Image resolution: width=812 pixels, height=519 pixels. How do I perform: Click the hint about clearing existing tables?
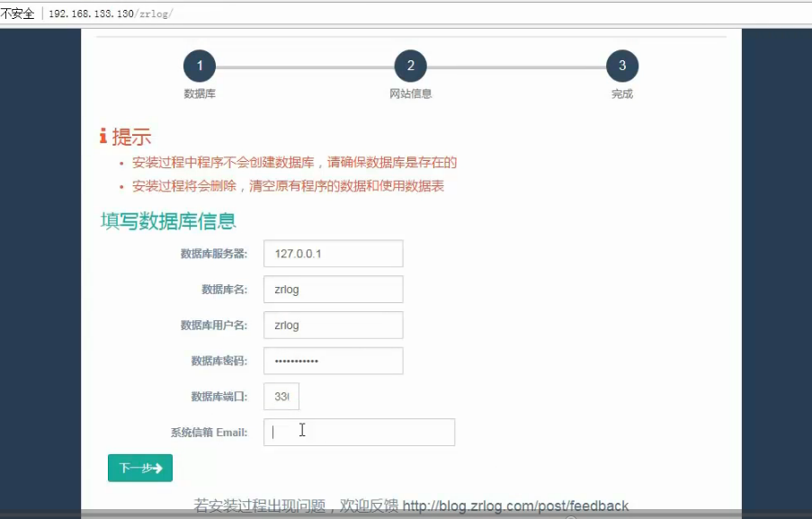[x=288, y=186]
